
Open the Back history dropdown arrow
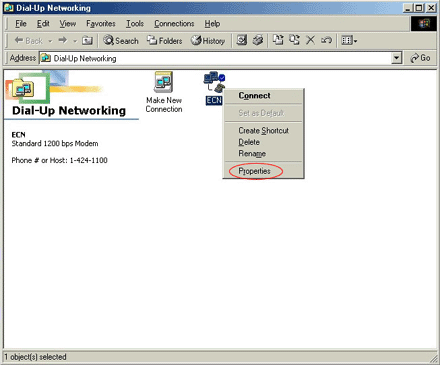tap(50, 41)
